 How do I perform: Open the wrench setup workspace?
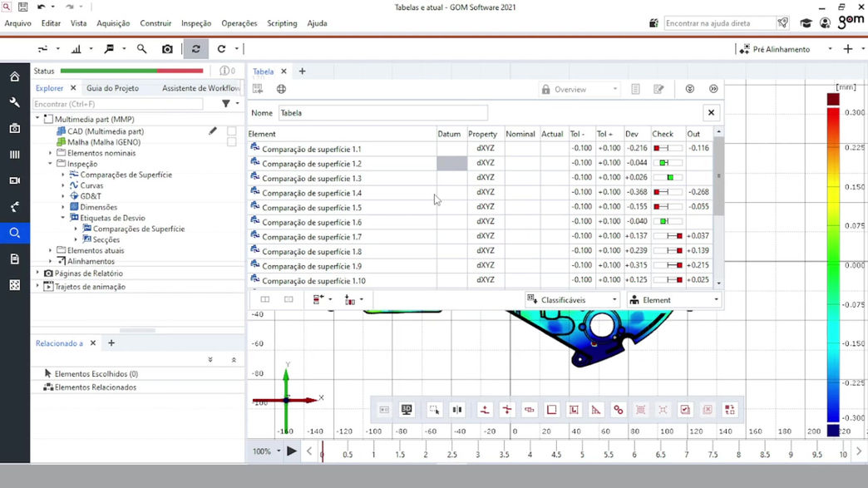point(15,102)
